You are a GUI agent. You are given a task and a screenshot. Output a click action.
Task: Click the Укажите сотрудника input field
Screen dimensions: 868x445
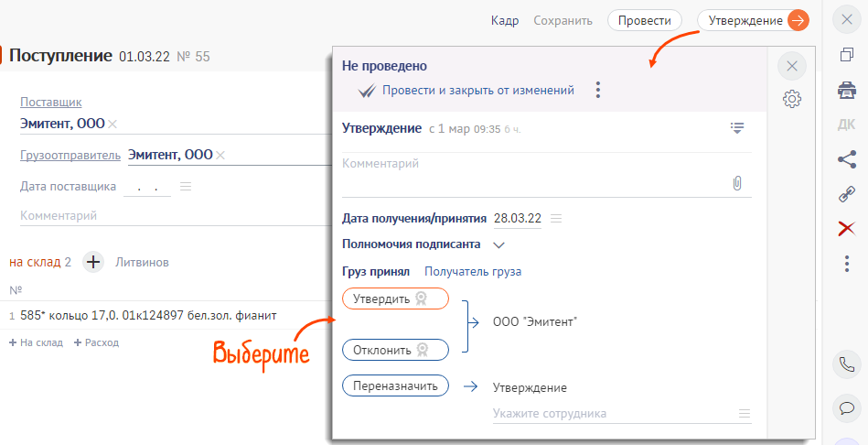click(x=613, y=414)
